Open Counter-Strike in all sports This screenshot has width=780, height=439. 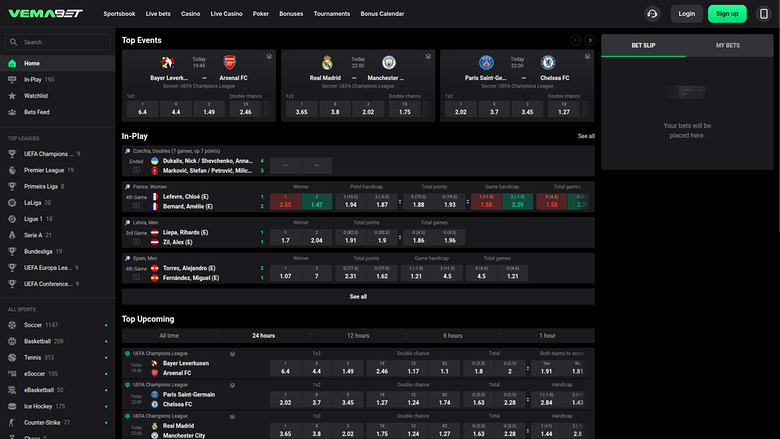click(57, 423)
